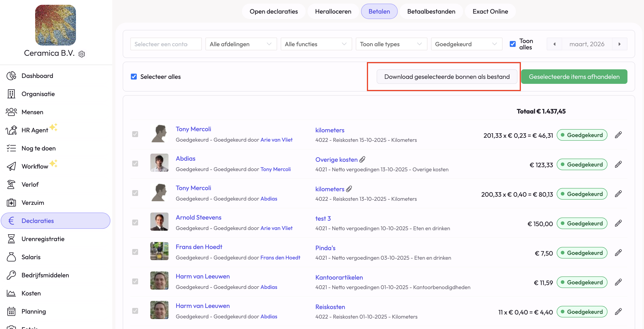
Task: Uncheck the Selecteer alles checkbox
Action: (x=134, y=77)
